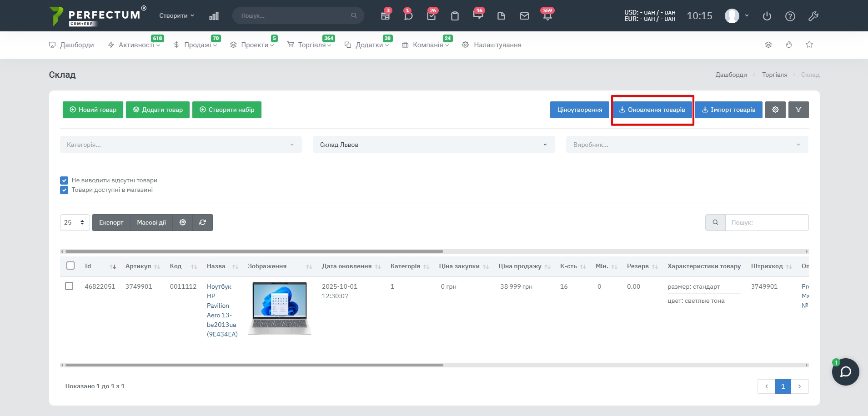Click the mail envelope icon in header
The width and height of the screenshot is (868, 416).
[524, 16]
